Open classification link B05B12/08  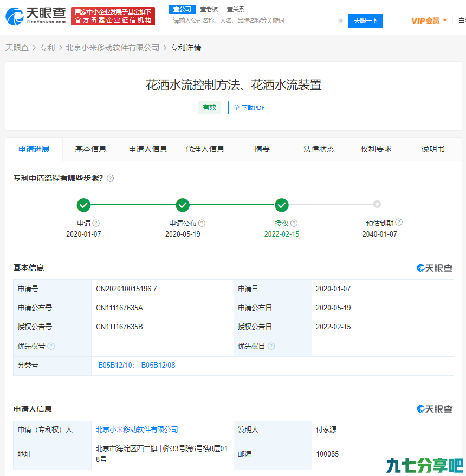158,365
